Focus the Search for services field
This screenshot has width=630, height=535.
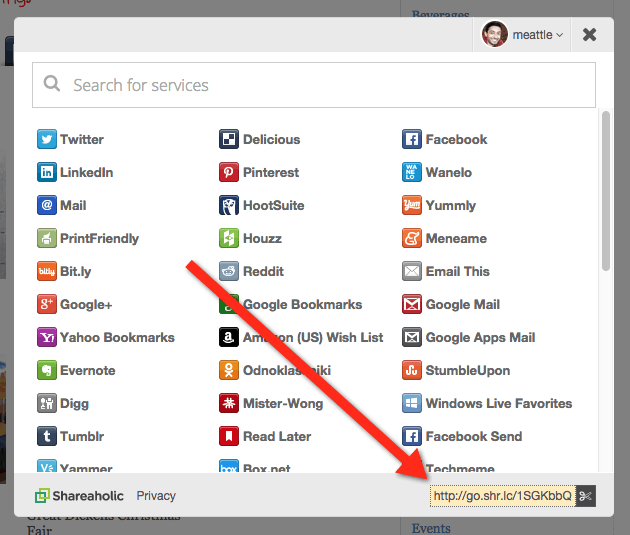point(314,85)
